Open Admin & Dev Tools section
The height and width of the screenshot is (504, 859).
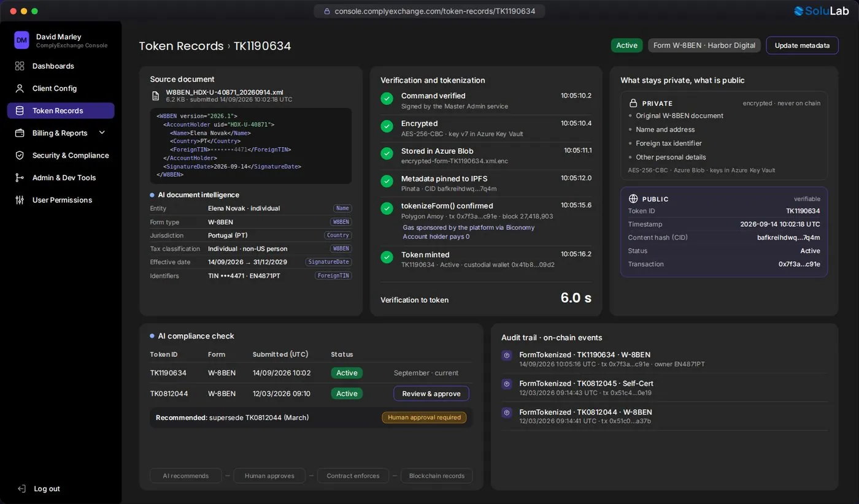pos(61,178)
